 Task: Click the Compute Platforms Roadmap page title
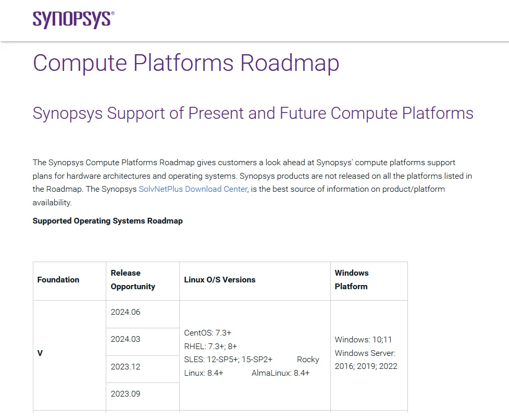point(186,63)
